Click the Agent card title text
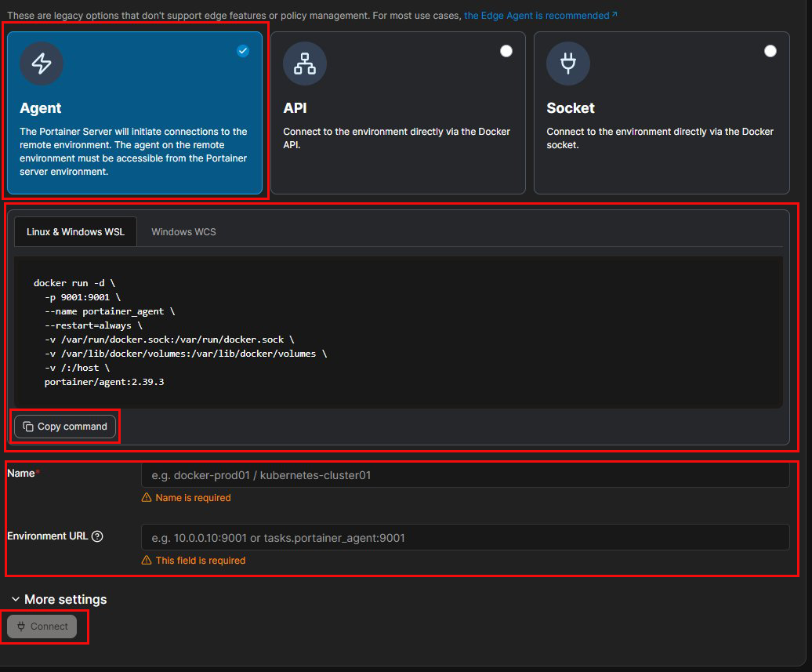Screen dimensions: 812x672 click(x=41, y=107)
